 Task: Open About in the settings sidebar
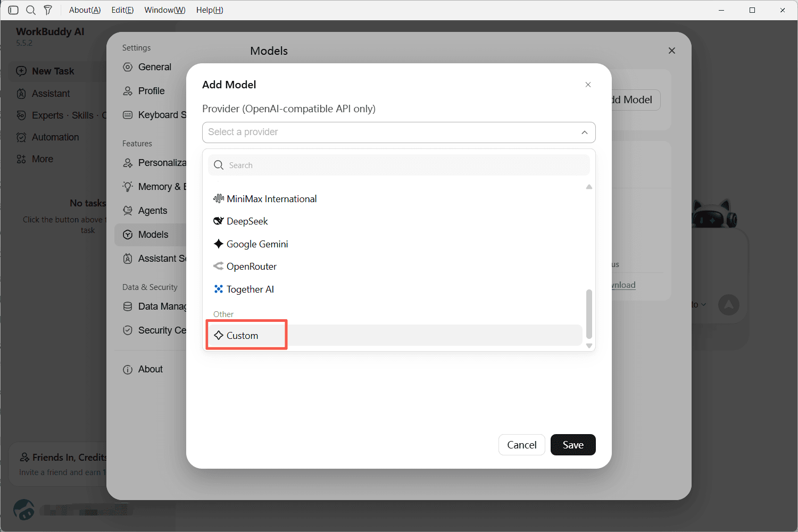(151, 369)
